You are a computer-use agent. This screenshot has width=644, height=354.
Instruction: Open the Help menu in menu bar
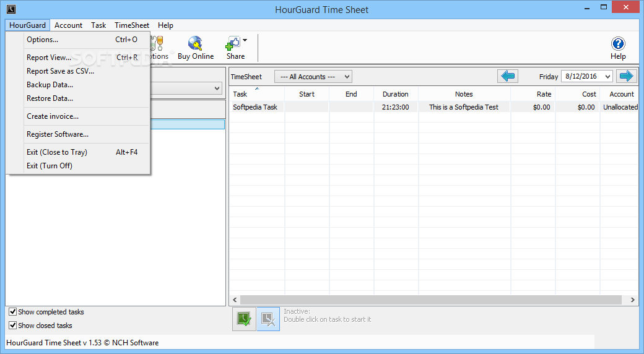click(x=165, y=25)
